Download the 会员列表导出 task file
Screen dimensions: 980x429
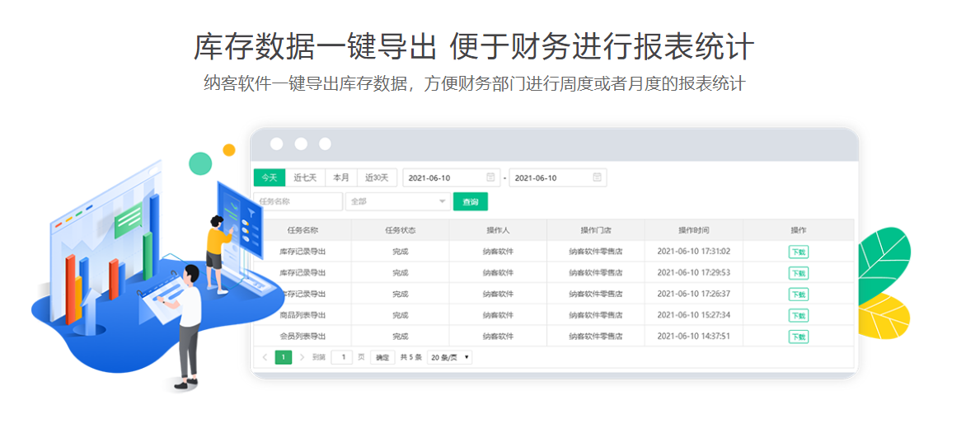click(798, 337)
